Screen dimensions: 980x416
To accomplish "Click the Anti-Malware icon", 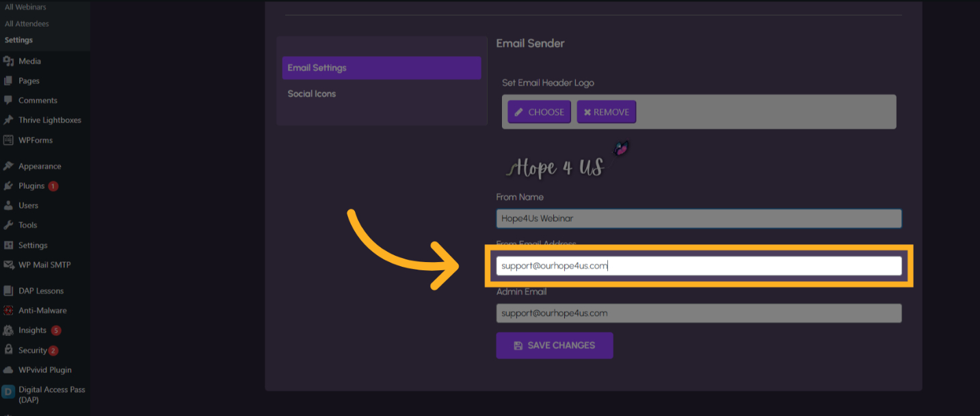I will point(8,311).
